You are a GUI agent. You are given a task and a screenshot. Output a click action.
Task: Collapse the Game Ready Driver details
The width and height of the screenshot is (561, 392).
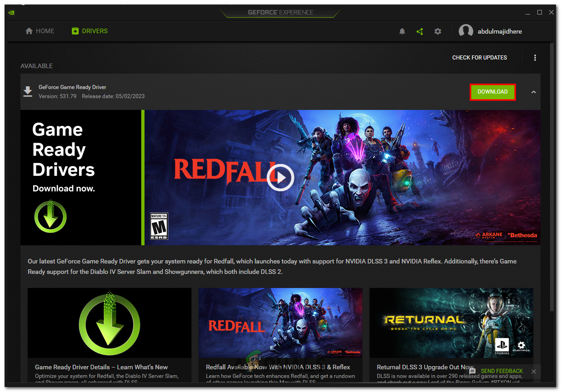pyautogui.click(x=534, y=92)
